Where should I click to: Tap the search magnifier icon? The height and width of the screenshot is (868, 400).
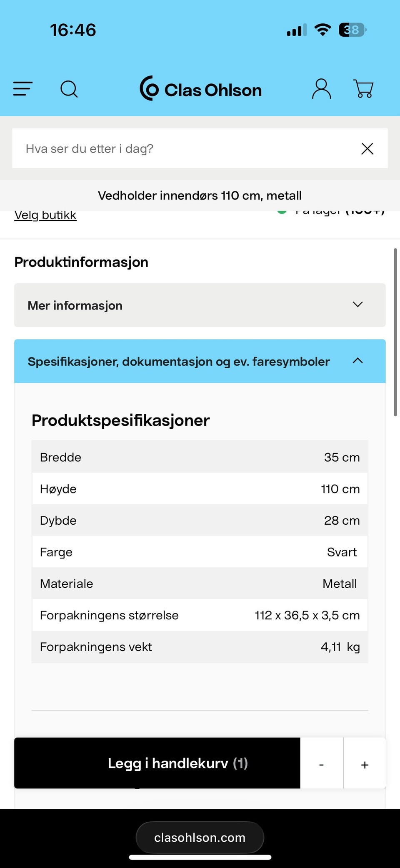coord(69,89)
